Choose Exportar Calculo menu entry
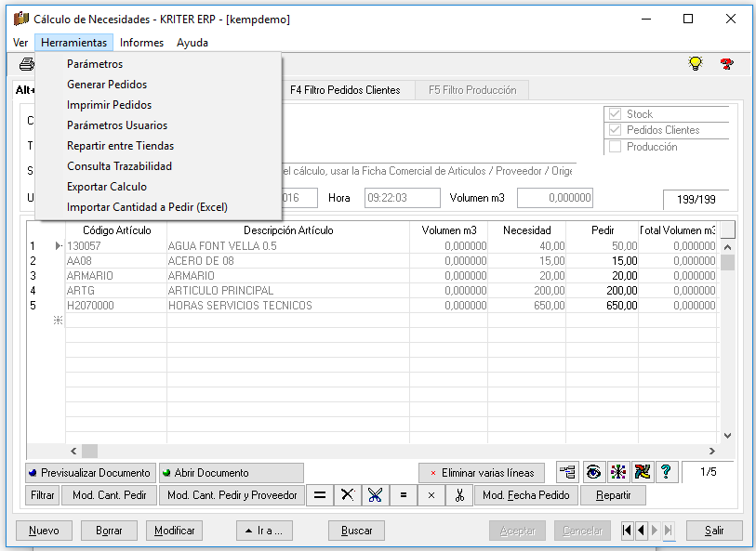This screenshot has height=551, width=756. [159, 187]
